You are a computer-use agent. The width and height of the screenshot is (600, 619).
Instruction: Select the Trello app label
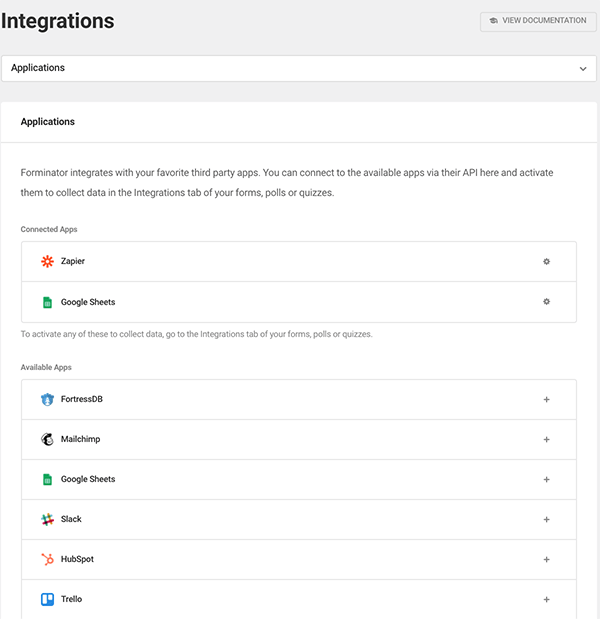pos(71,599)
